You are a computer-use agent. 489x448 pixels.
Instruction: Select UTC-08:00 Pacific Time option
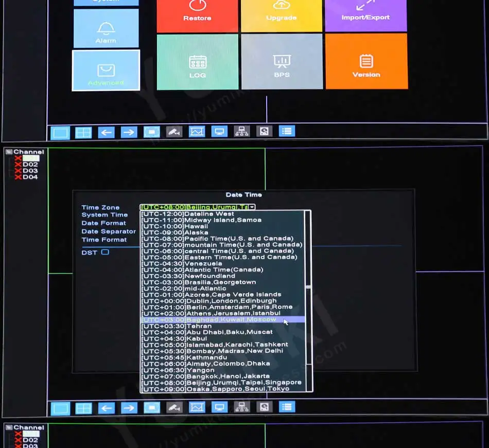223,239
